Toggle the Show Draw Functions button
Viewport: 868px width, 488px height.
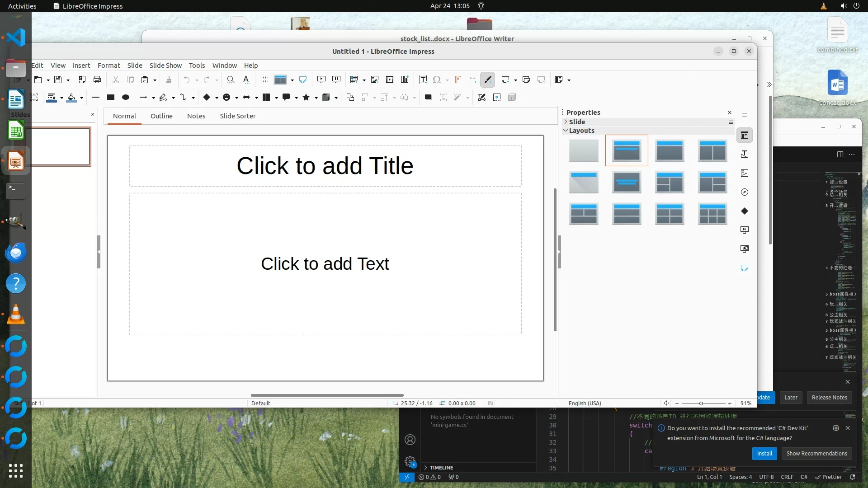[x=488, y=80]
